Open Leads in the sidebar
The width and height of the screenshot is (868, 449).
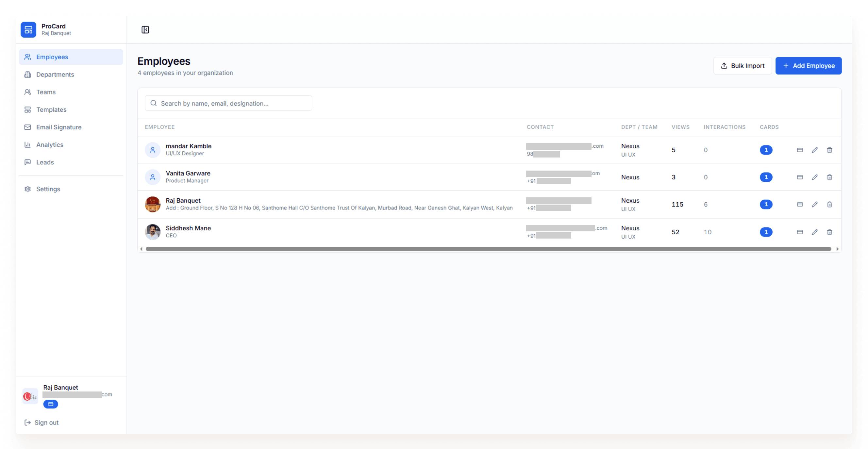pyautogui.click(x=71, y=162)
